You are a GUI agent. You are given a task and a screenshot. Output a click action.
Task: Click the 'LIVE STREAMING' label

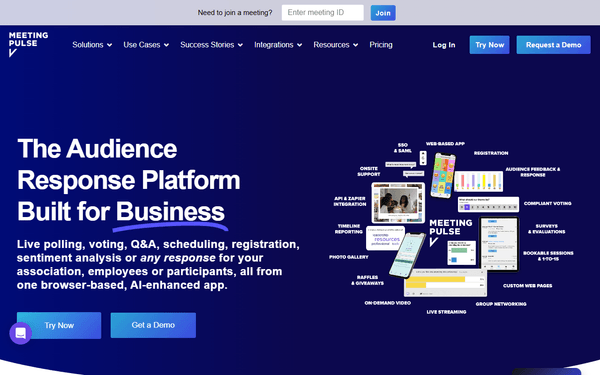[x=446, y=312]
